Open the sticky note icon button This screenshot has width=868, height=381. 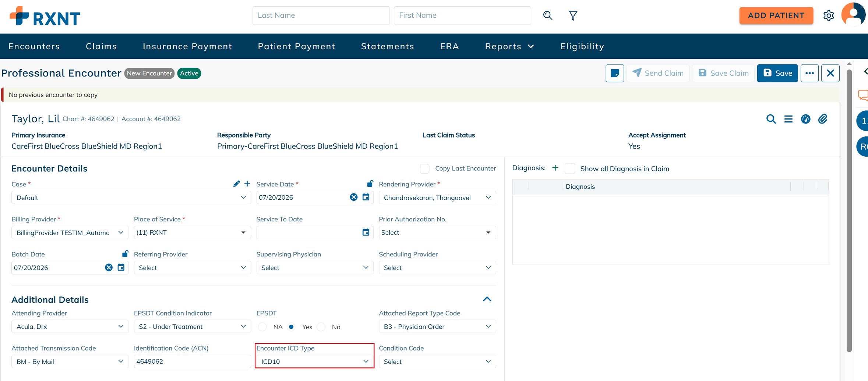(615, 73)
